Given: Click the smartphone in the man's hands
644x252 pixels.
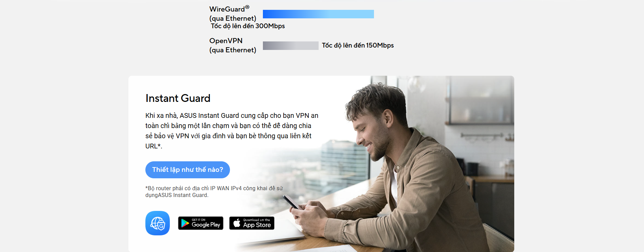Looking at the screenshot, I should (x=292, y=202).
